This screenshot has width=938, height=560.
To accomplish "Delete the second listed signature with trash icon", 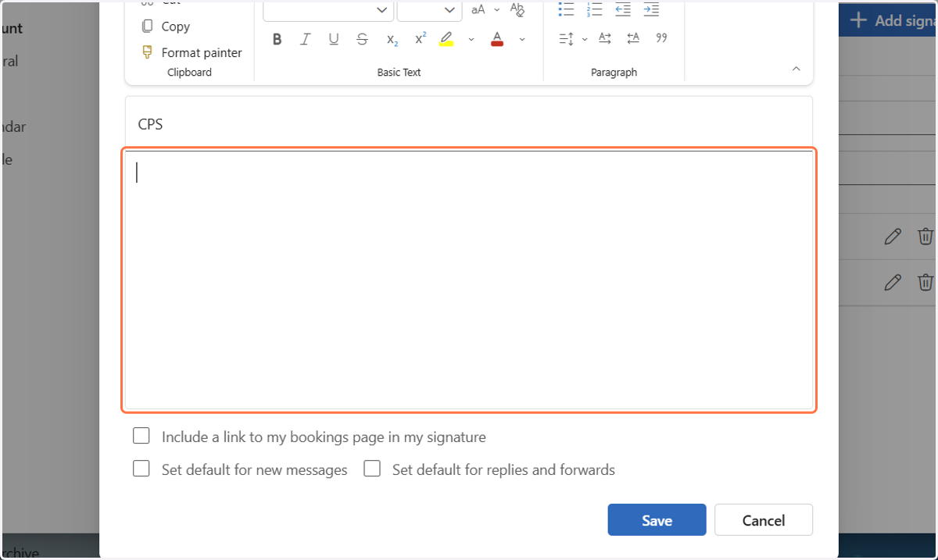I will point(925,282).
